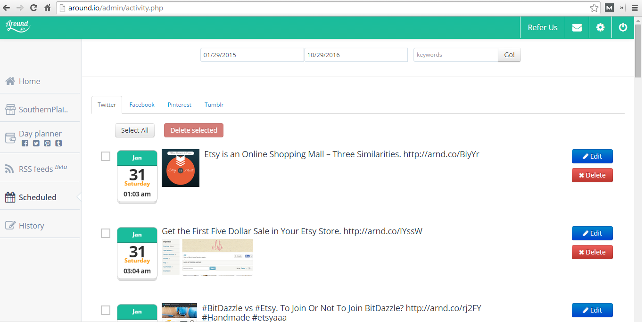Screen dimensions: 644x322
Task: Click the Around.io logo
Action: click(x=18, y=26)
